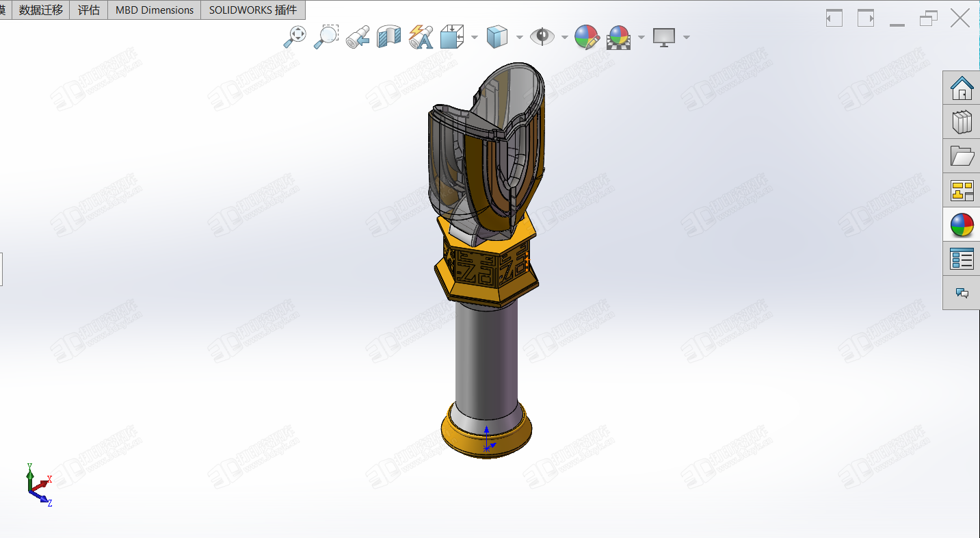Activate the Section View tool
This screenshot has width=980, height=538.
[x=389, y=37]
